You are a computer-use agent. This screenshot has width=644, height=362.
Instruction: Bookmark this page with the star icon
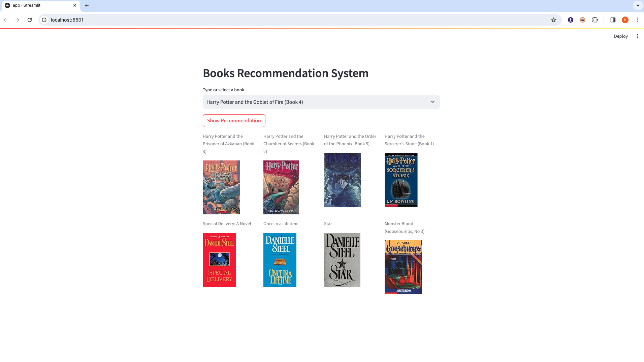(554, 20)
